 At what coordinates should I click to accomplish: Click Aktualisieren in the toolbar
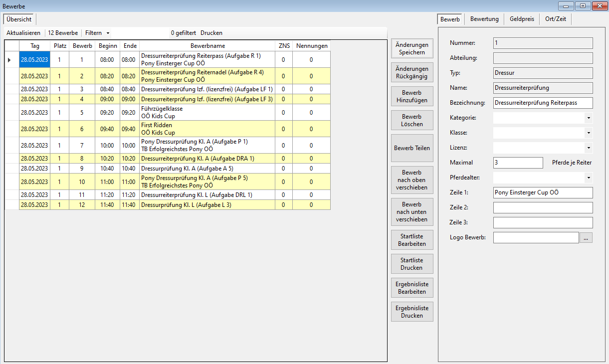23,33
